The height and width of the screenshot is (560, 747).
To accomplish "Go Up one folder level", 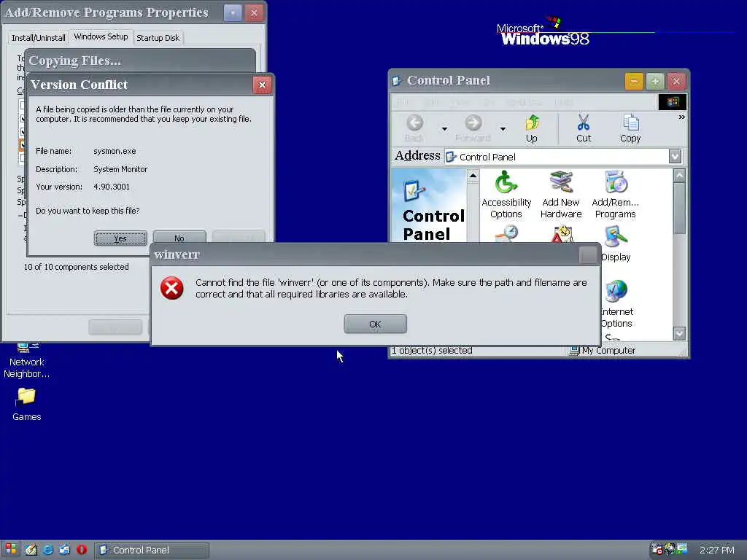I will pos(532,128).
